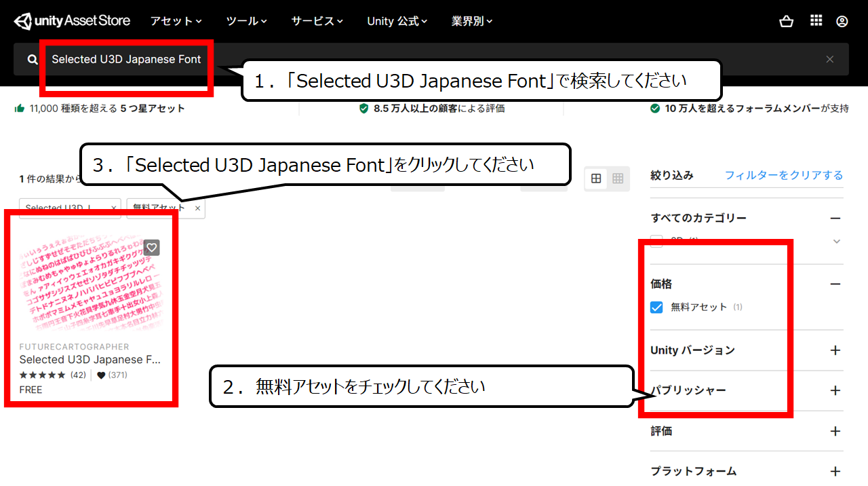
Task: Expand the パブリッシャー section
Action: (835, 390)
